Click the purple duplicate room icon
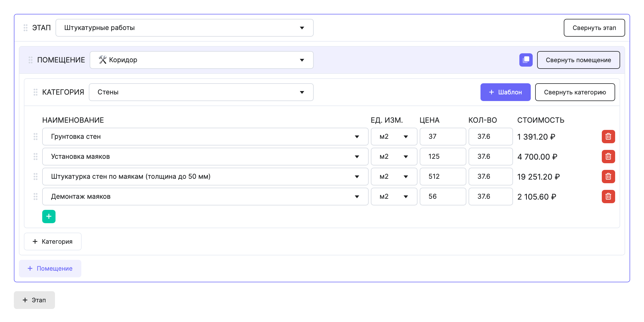 coord(526,60)
